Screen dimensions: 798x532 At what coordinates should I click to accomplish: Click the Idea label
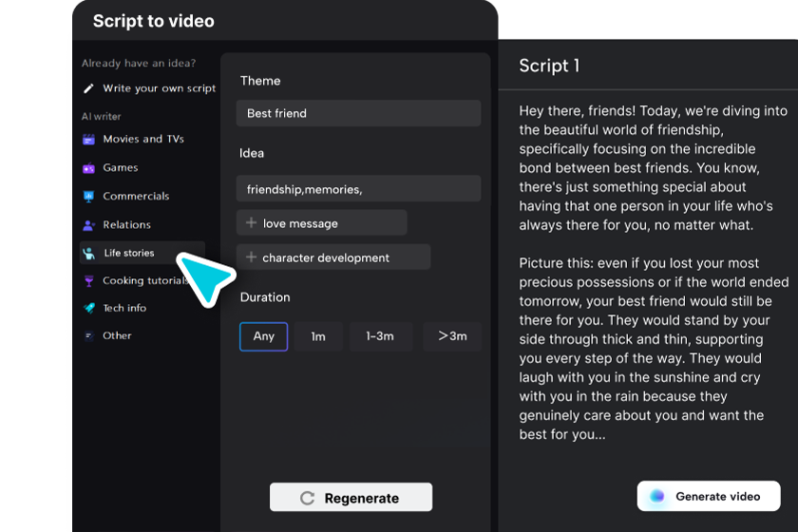[252, 153]
